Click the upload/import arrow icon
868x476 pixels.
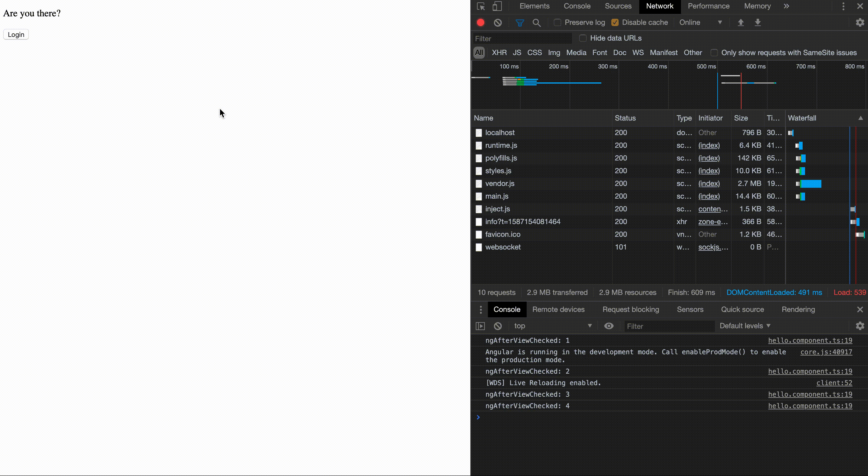pos(740,22)
